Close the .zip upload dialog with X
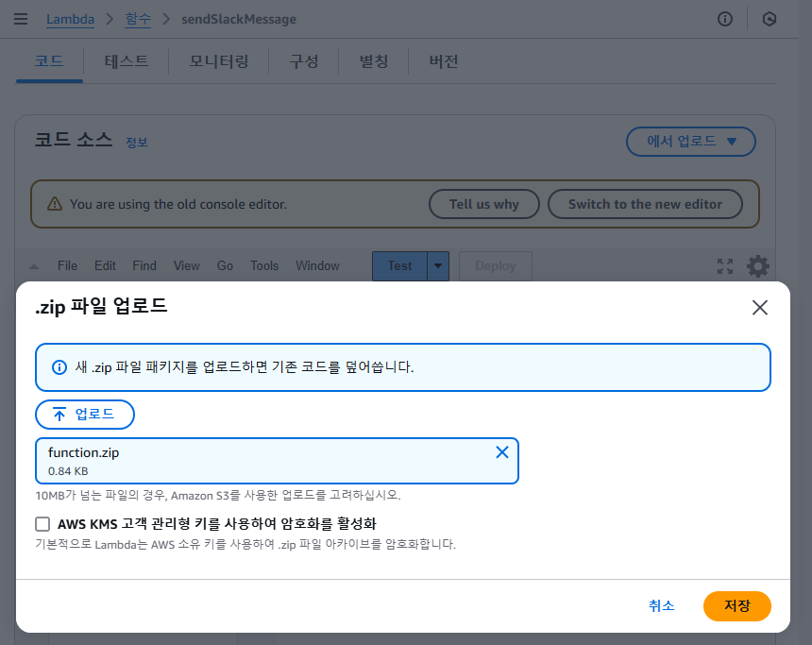 point(760,308)
